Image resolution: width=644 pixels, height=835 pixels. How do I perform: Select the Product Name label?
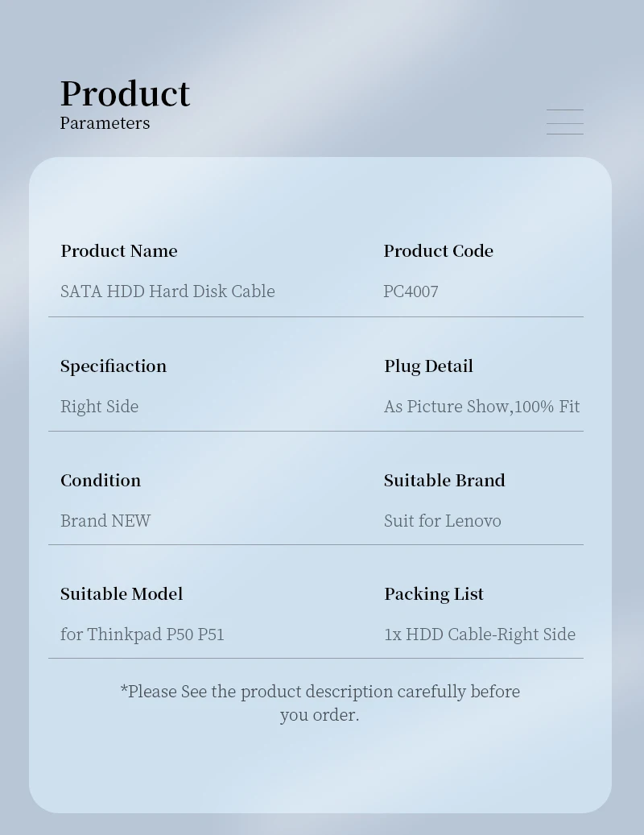tap(118, 250)
